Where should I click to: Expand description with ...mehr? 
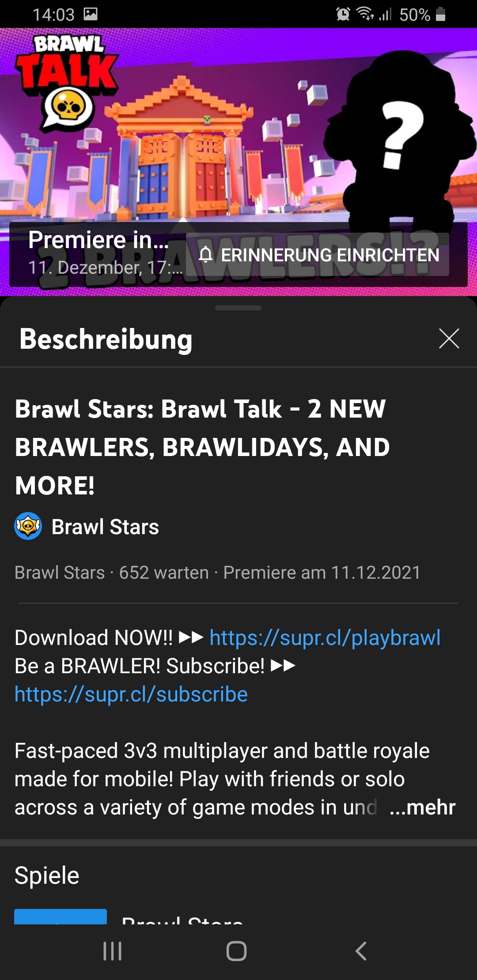[422, 807]
